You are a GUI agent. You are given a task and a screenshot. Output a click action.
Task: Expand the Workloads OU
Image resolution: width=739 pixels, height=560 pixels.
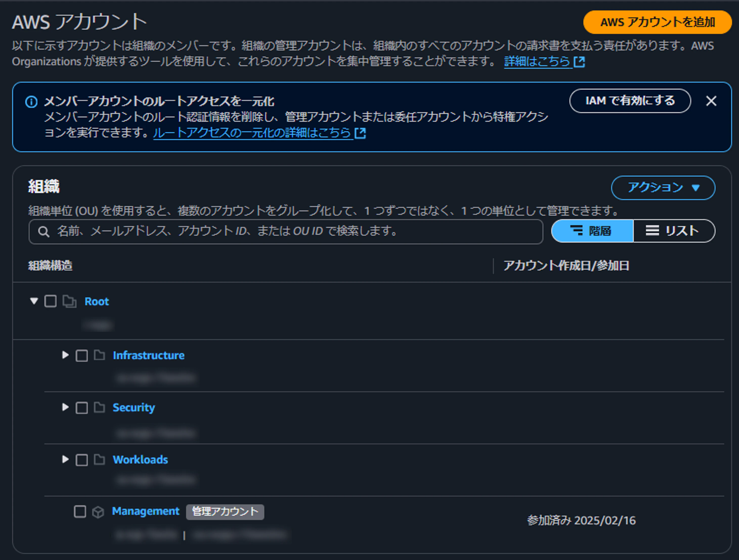(66, 459)
